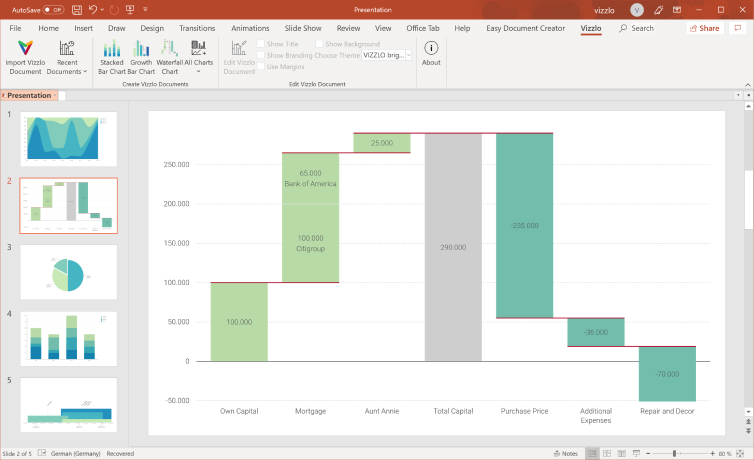Insert a Waterfall Chart
The height and width of the screenshot is (460, 754).
point(169,58)
